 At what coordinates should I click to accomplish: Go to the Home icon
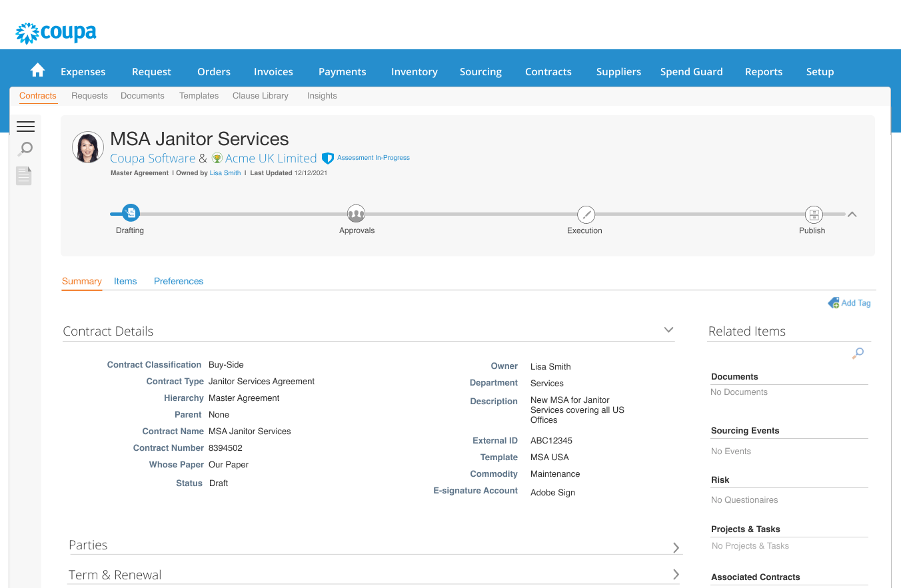[38, 70]
